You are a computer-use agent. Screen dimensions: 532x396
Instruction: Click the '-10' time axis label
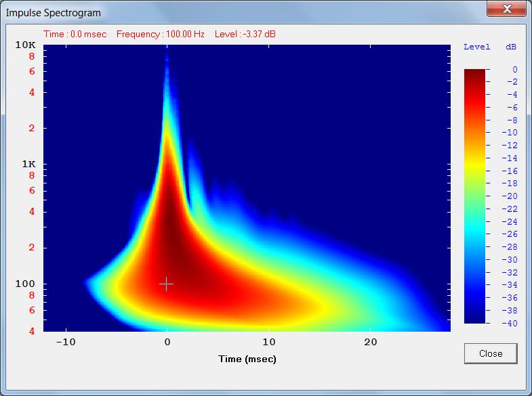point(66,342)
